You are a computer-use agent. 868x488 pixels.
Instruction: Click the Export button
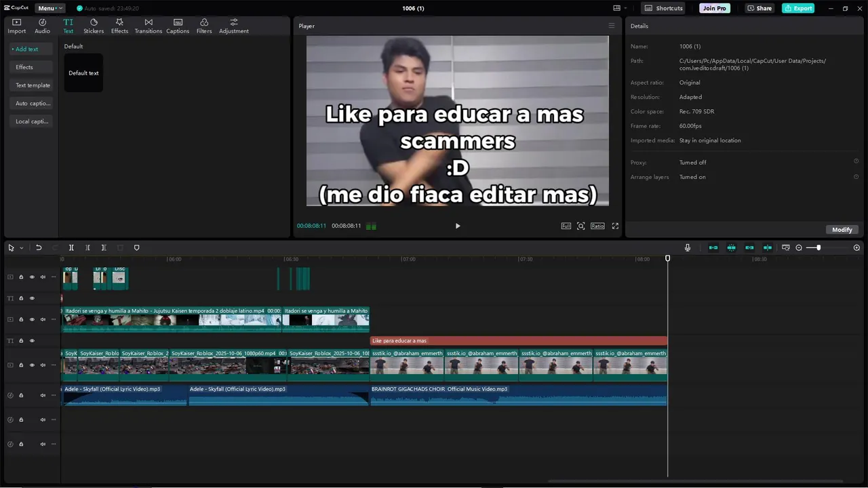coord(798,8)
